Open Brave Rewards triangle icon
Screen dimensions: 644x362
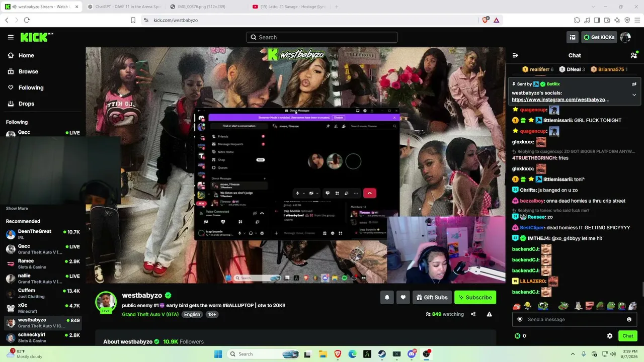(x=496, y=20)
